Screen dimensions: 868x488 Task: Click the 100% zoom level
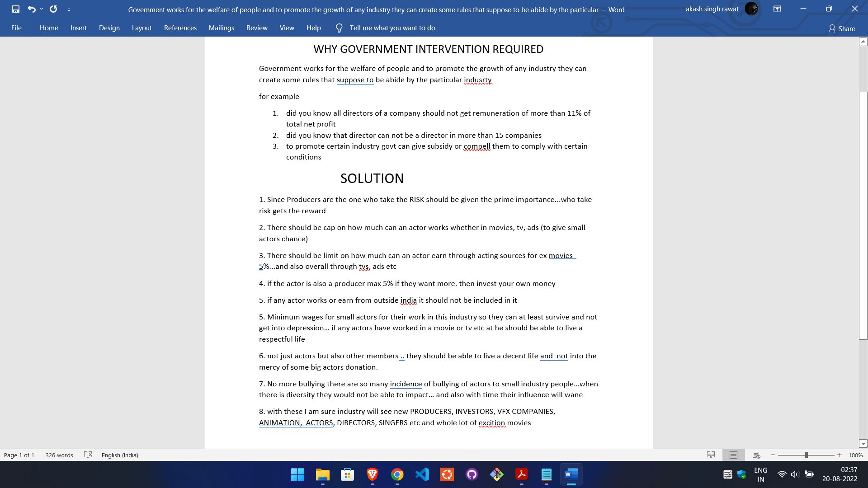point(855,455)
